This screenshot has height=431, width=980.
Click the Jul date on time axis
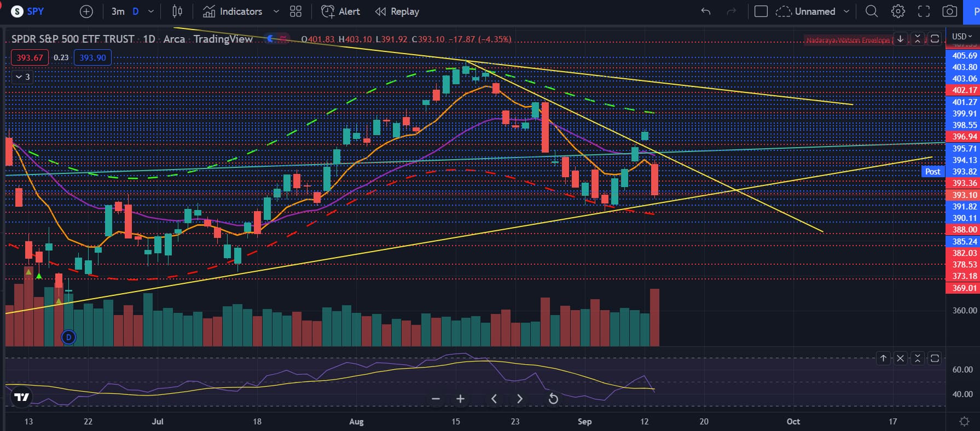point(158,422)
